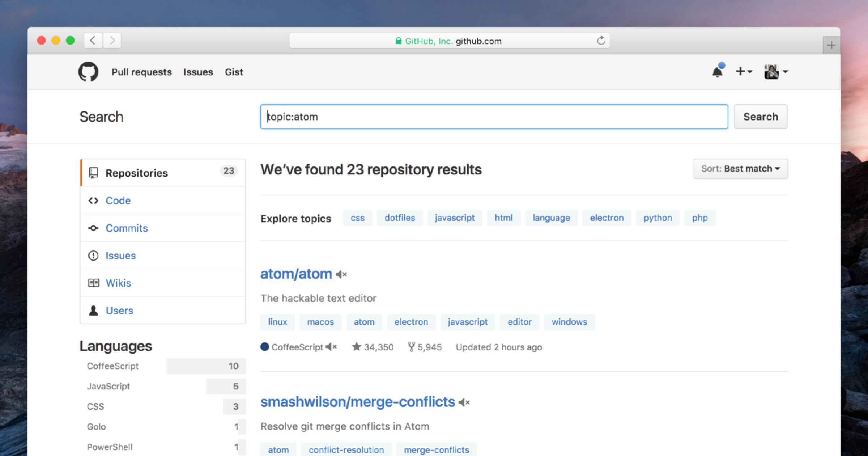Mute notifications for smashwilson/merge-conflicts
Screen dimensions: 868x456
click(464, 402)
